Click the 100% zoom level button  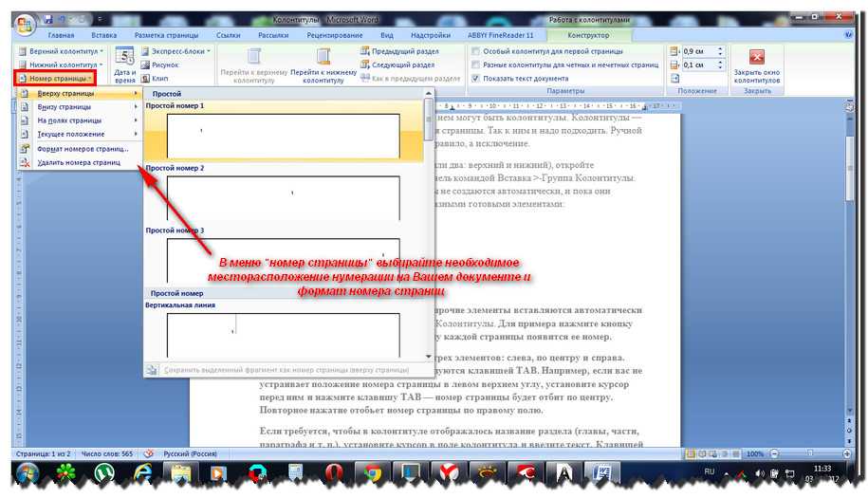[x=754, y=453]
